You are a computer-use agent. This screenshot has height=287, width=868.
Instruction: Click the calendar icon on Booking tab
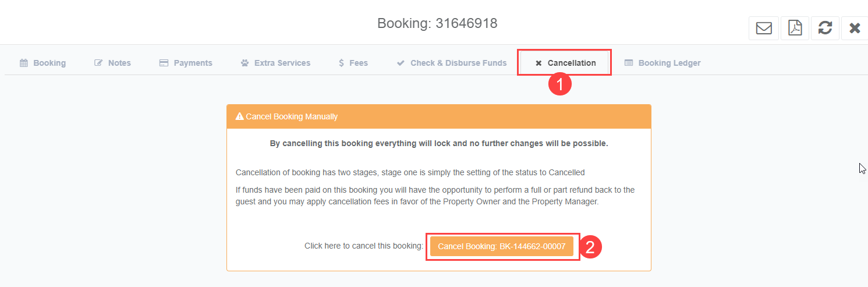[x=24, y=63]
